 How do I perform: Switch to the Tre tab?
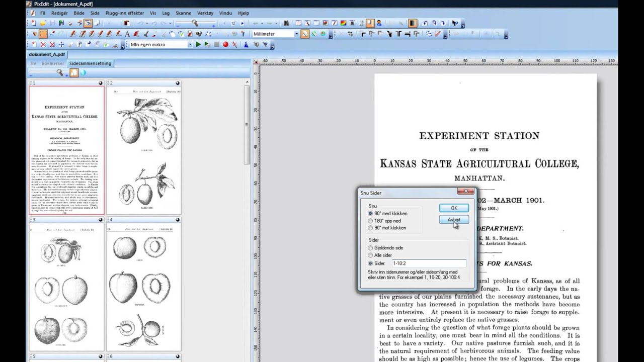point(33,63)
